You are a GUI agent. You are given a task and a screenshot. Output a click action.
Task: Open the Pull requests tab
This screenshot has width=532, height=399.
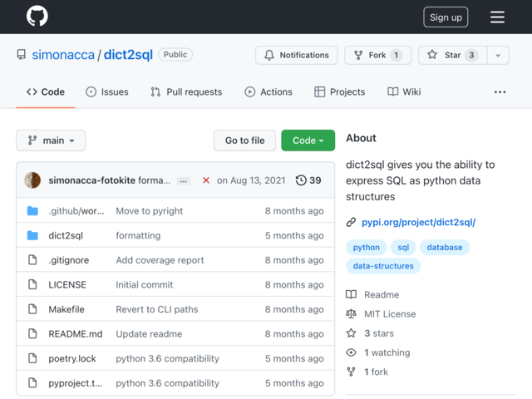click(186, 92)
